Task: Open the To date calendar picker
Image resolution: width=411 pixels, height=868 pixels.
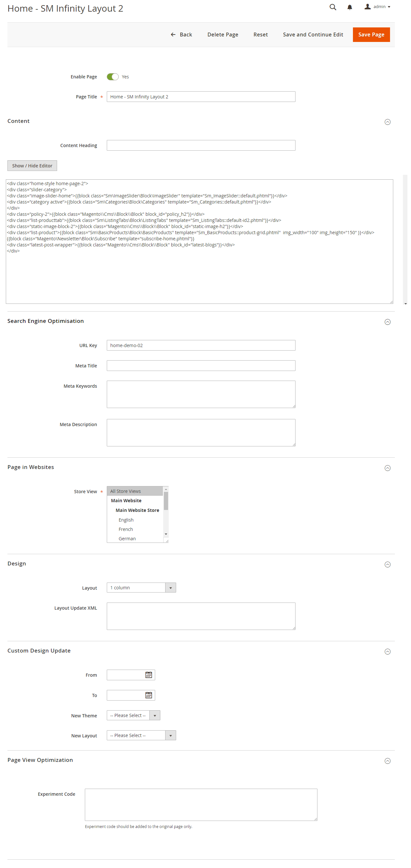Action: tap(149, 695)
